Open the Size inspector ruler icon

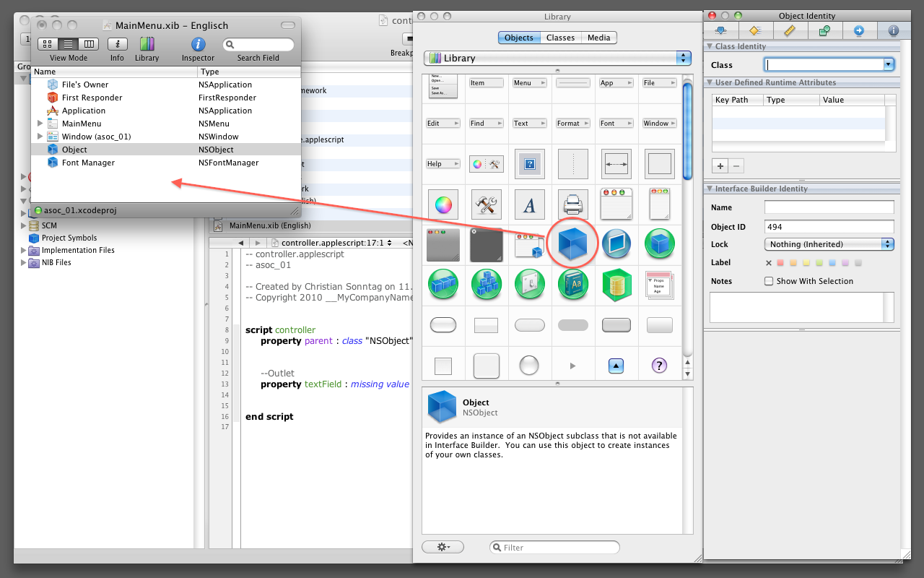789,31
